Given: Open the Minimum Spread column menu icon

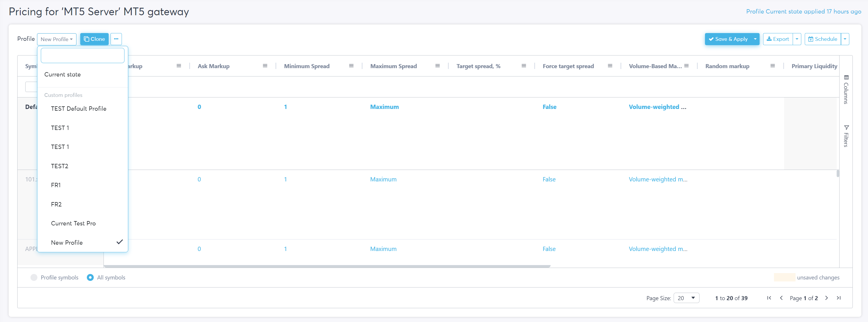Looking at the screenshot, I should (x=351, y=66).
